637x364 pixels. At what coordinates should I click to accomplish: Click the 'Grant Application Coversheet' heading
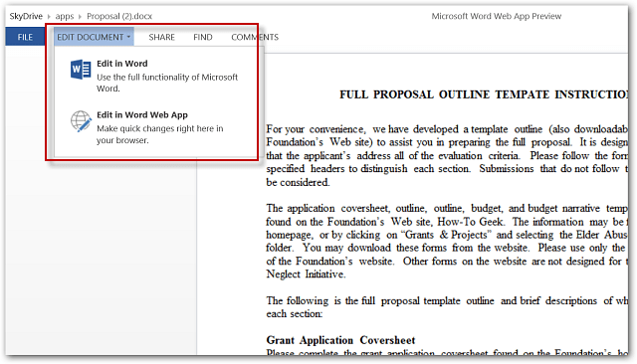point(340,340)
